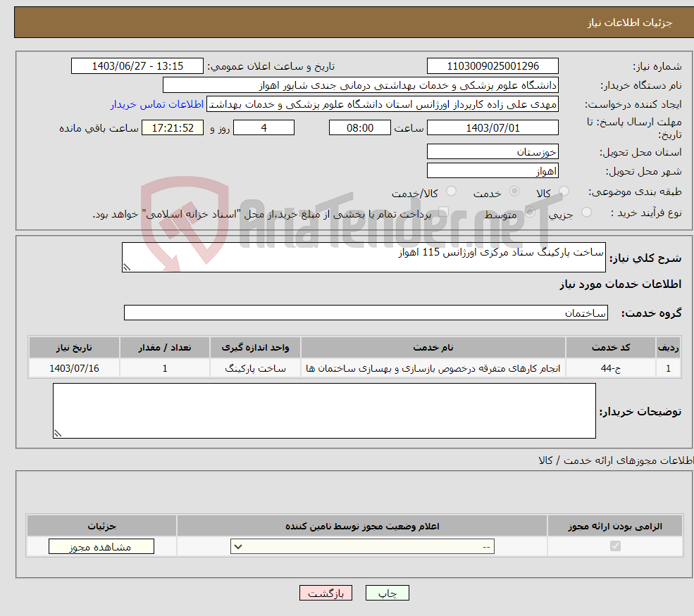Click the remaining time field 17:21:52
Viewport: 694px width, 616px height.
tap(173, 128)
